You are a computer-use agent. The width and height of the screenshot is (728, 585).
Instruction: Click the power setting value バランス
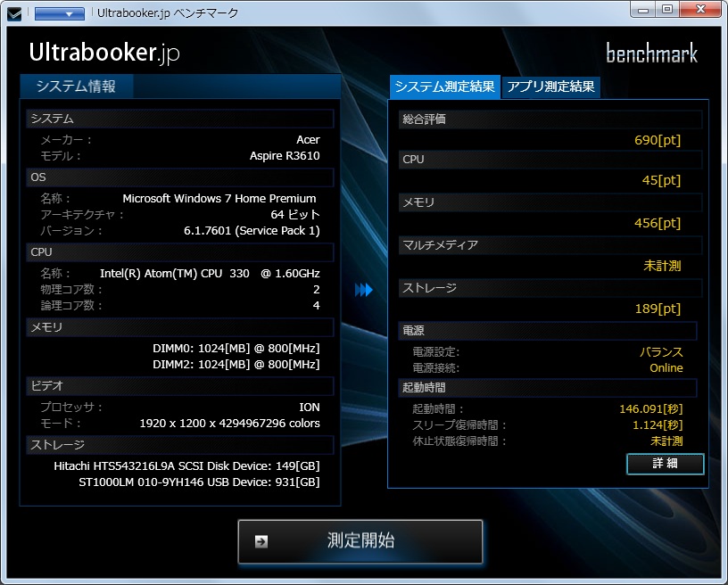point(661,352)
